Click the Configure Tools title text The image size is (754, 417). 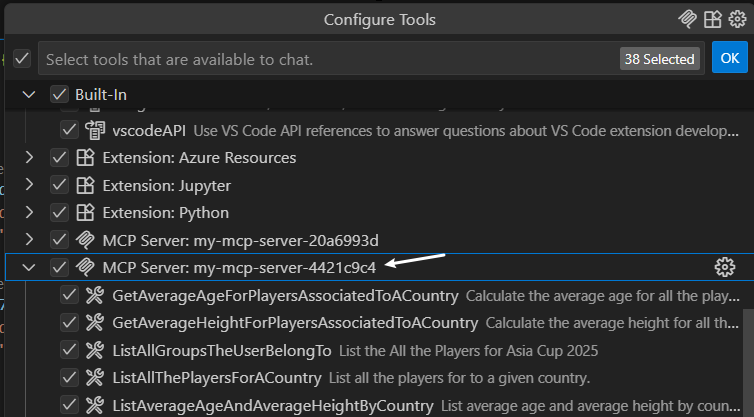point(379,20)
